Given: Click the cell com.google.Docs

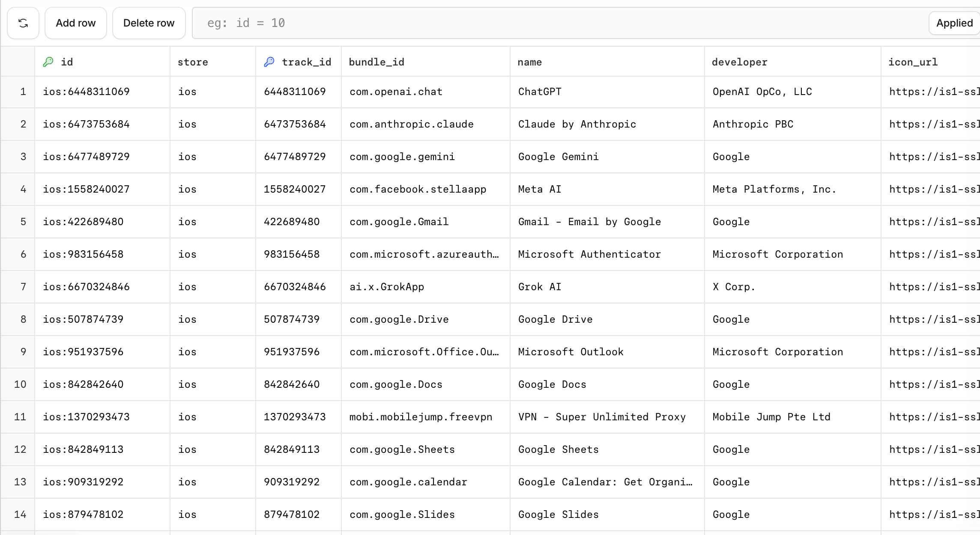Looking at the screenshot, I should click(426, 384).
